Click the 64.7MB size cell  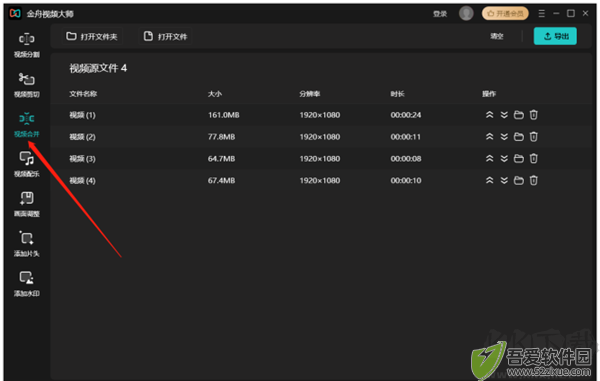click(221, 158)
